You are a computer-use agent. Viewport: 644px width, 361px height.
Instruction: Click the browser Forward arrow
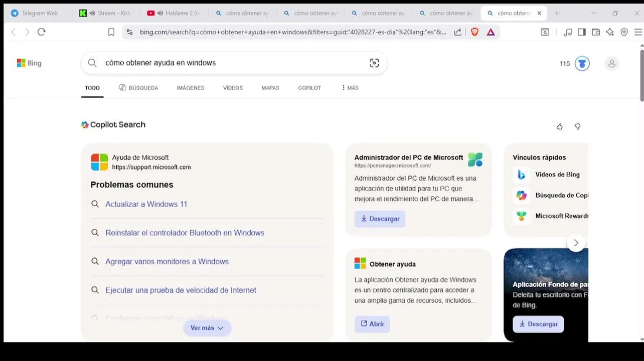pos(27,32)
